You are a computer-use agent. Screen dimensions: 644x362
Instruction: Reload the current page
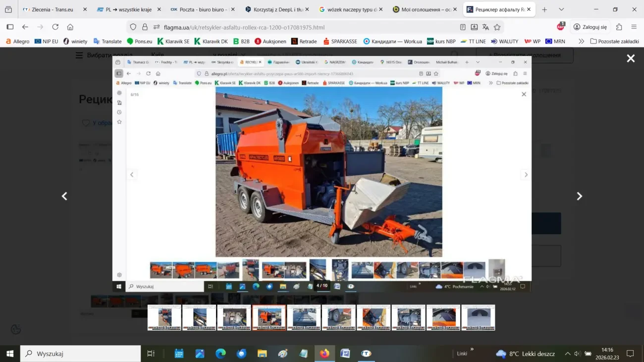pyautogui.click(x=55, y=27)
